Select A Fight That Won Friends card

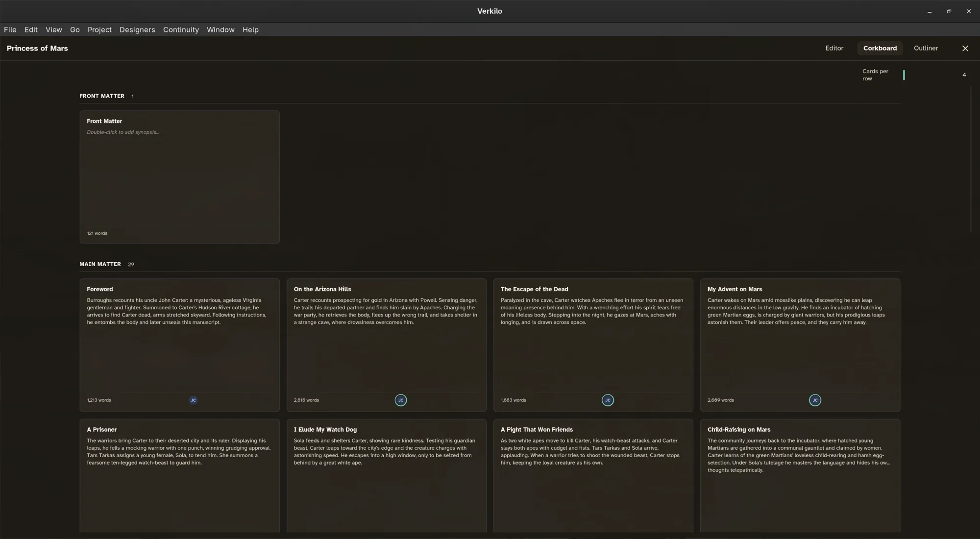coord(593,476)
